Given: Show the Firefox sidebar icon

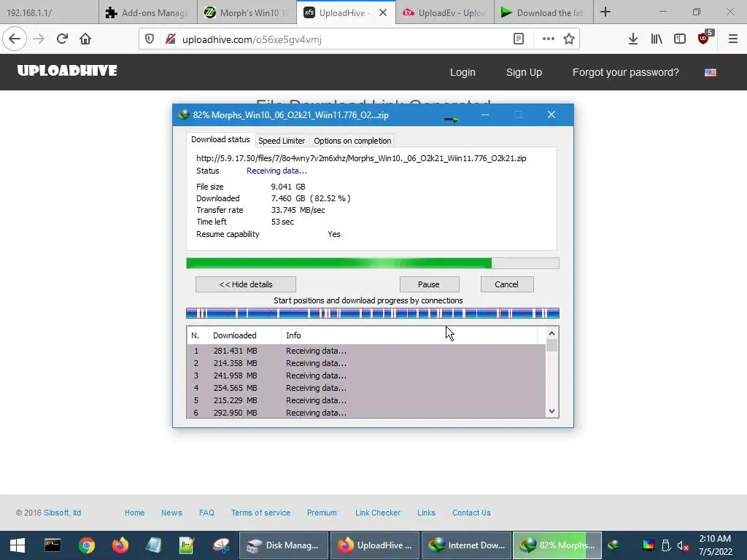Looking at the screenshot, I should [x=680, y=39].
